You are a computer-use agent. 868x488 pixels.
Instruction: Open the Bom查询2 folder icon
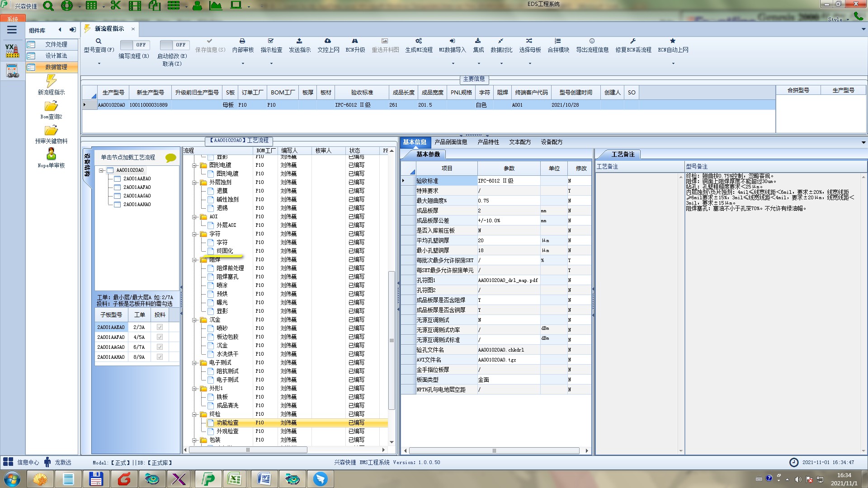[x=51, y=106]
